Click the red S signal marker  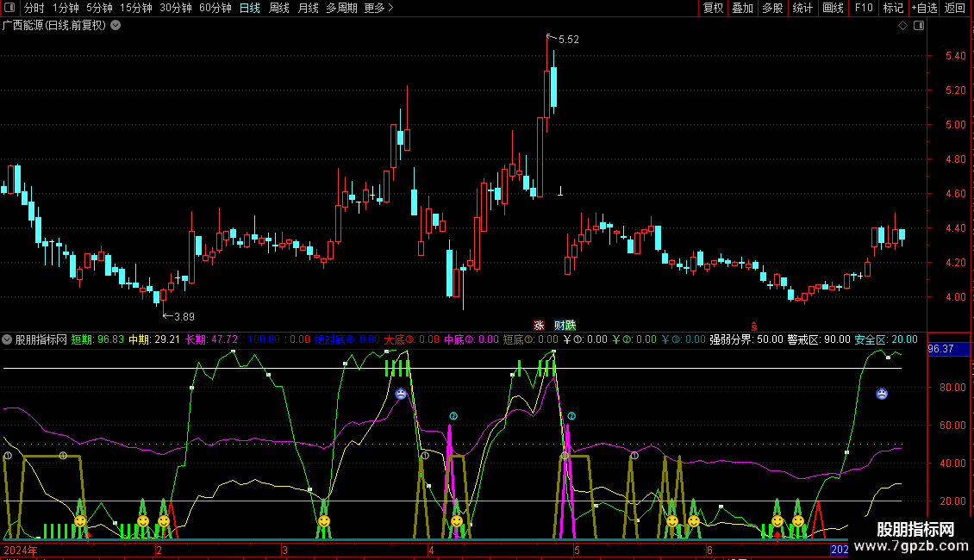coord(753,326)
